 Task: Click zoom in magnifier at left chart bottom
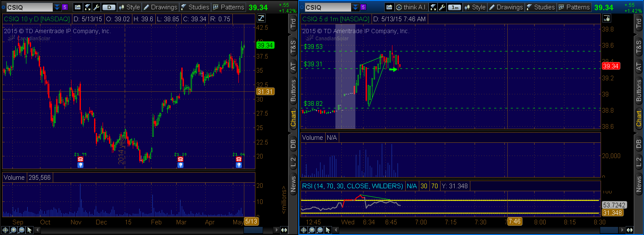coord(14,230)
